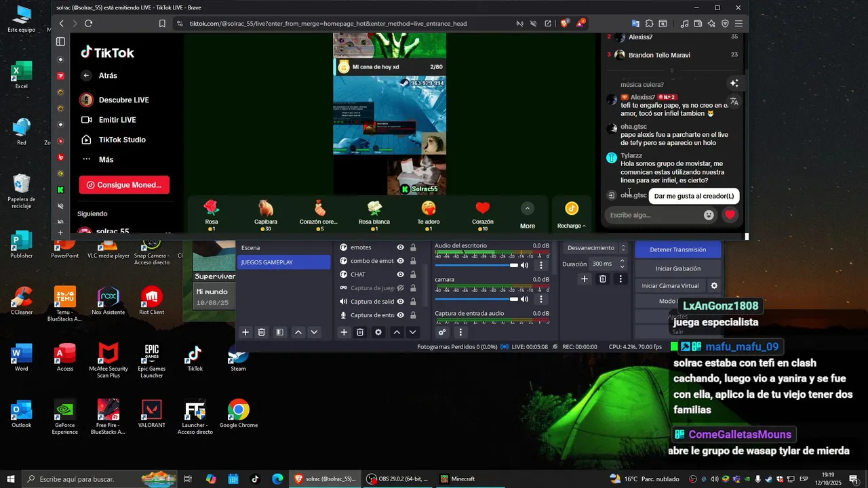The width and height of the screenshot is (868, 488).
Task: Adjust the Audio del escritorio volume slider
Action: coord(476,265)
